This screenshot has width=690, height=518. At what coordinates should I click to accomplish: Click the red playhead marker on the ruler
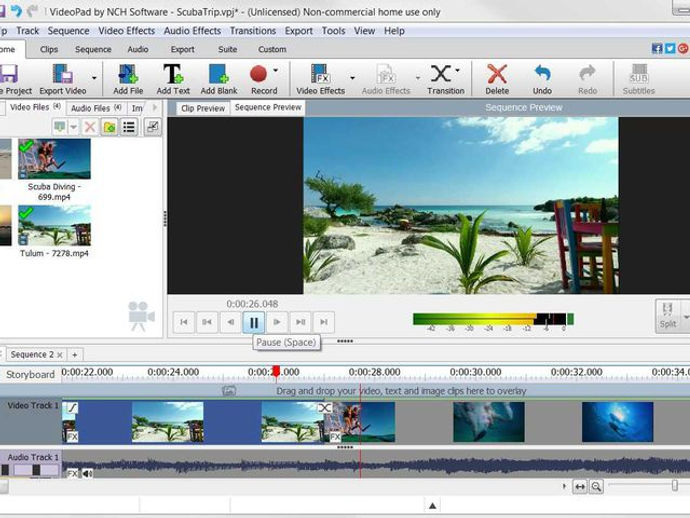coord(276,371)
